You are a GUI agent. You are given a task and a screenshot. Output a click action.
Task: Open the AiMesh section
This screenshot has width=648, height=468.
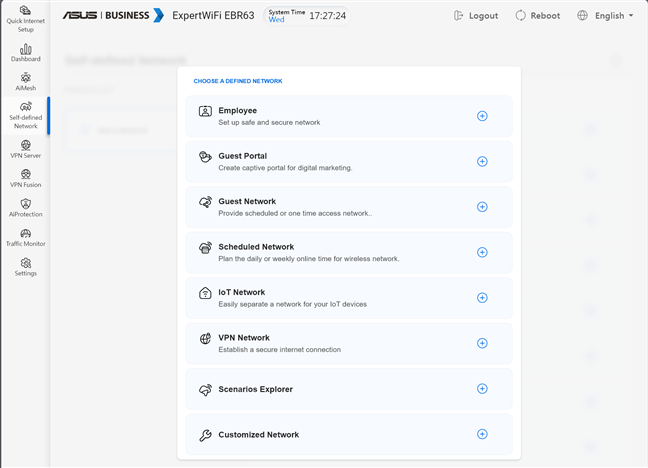pos(25,81)
